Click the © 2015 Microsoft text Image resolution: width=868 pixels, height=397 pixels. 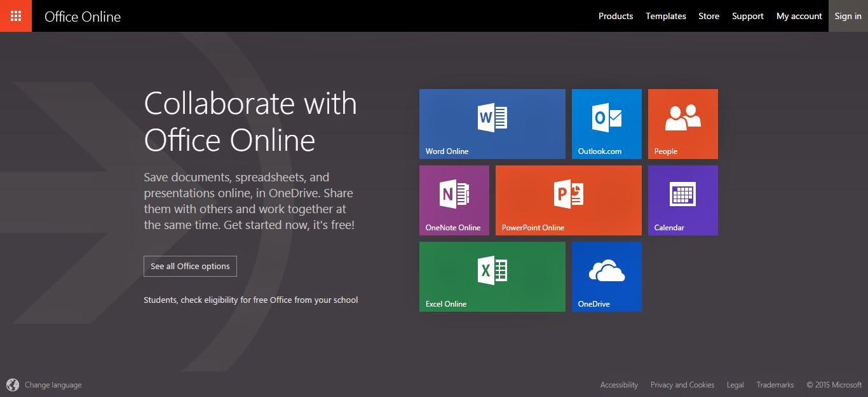pyautogui.click(x=834, y=385)
